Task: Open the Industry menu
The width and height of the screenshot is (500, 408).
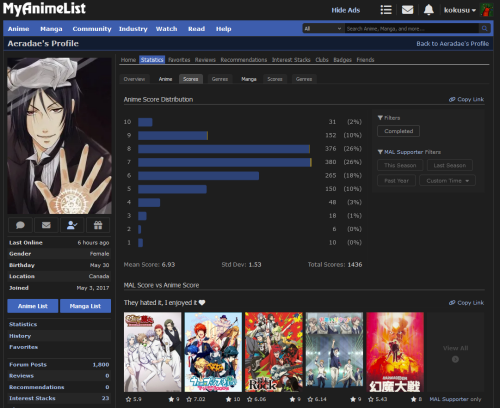Action: [133, 29]
